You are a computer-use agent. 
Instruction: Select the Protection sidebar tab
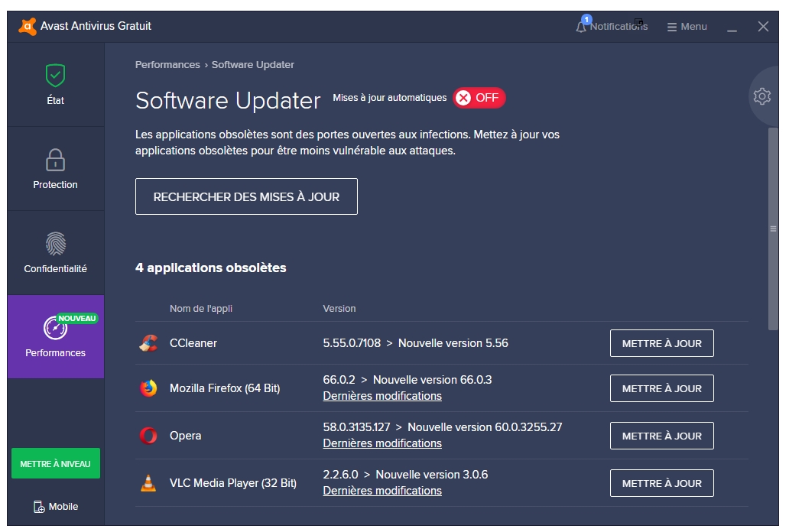pyautogui.click(x=55, y=168)
